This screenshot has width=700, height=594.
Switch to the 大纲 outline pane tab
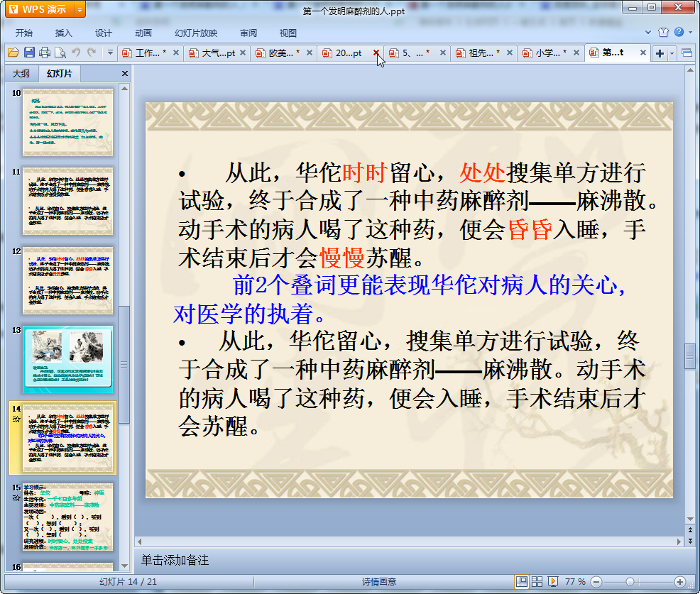click(x=21, y=74)
